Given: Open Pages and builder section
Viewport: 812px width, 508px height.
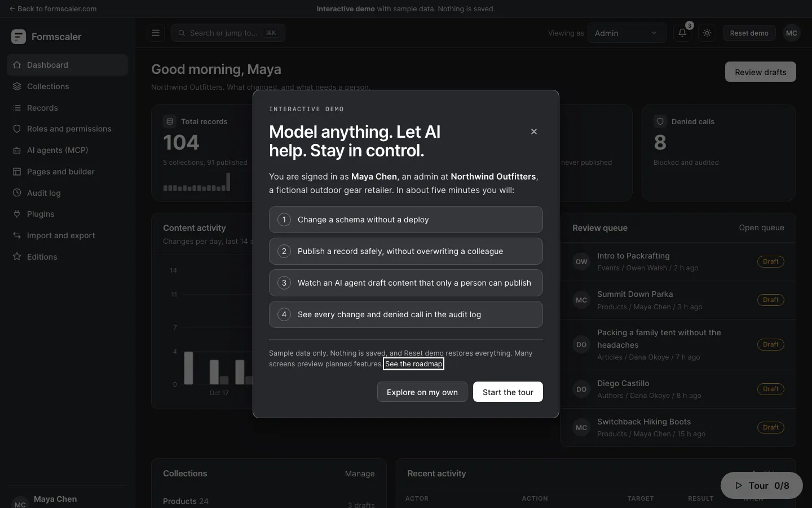Looking at the screenshot, I should pos(67,172).
